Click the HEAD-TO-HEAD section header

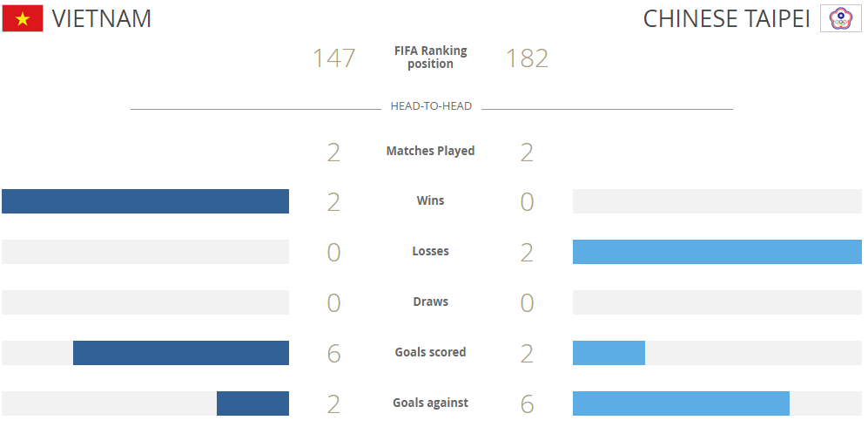click(x=431, y=106)
